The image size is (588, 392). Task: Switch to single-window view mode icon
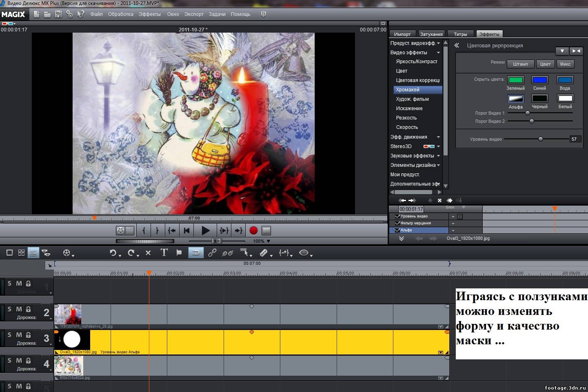pos(9,253)
